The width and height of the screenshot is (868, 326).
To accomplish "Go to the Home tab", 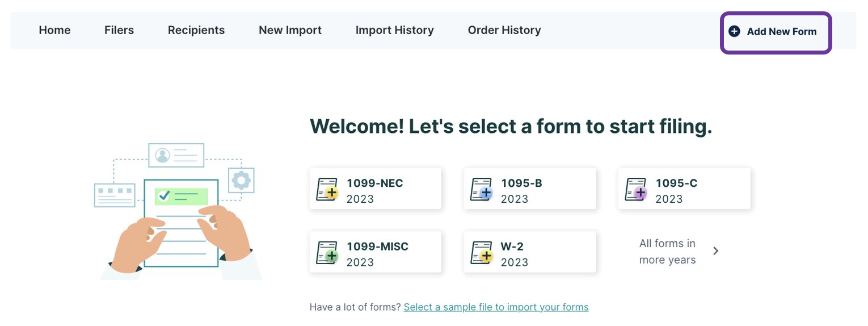I will click(54, 30).
